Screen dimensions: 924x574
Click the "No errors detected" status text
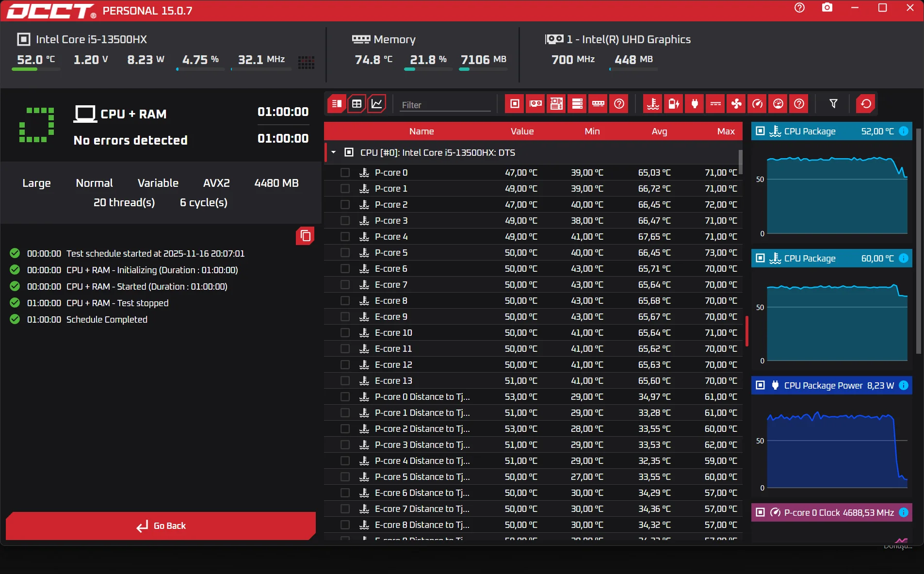click(x=130, y=141)
